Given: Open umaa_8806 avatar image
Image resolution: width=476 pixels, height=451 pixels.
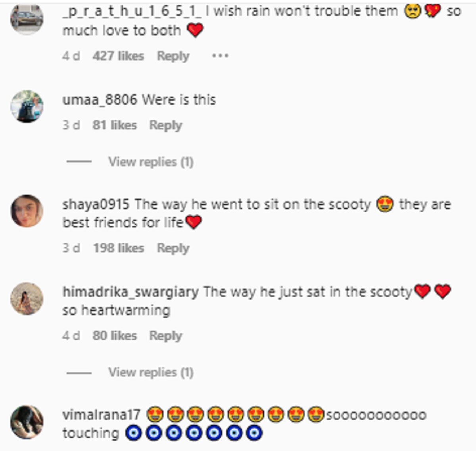Looking at the screenshot, I should 27,106.
